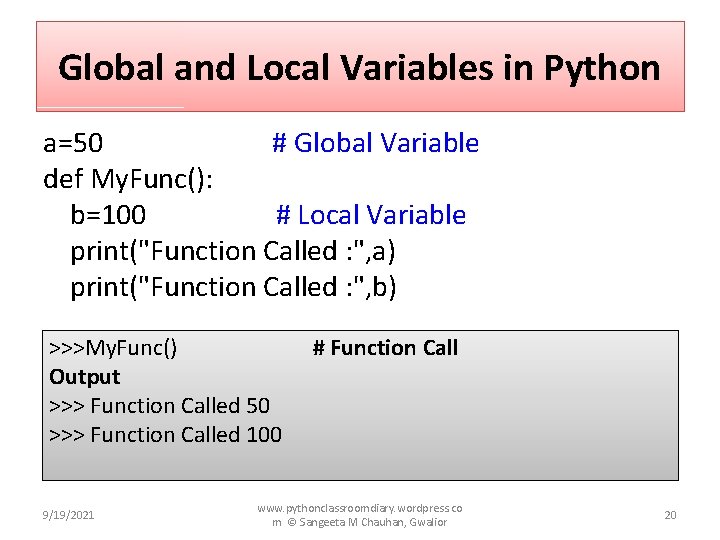Click the 'b=100' assignment line
Image resolution: width=720 pixels, height=540 pixels.
pyautogui.click(x=108, y=214)
